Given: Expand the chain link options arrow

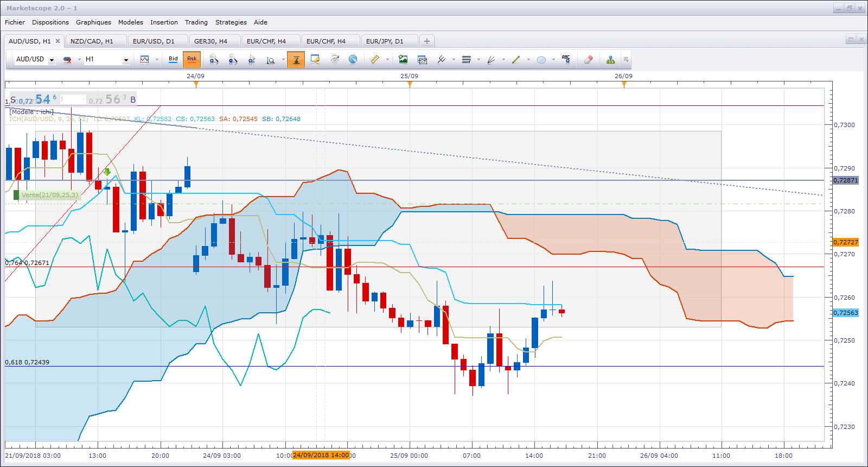Looking at the screenshot, I should point(79,60).
